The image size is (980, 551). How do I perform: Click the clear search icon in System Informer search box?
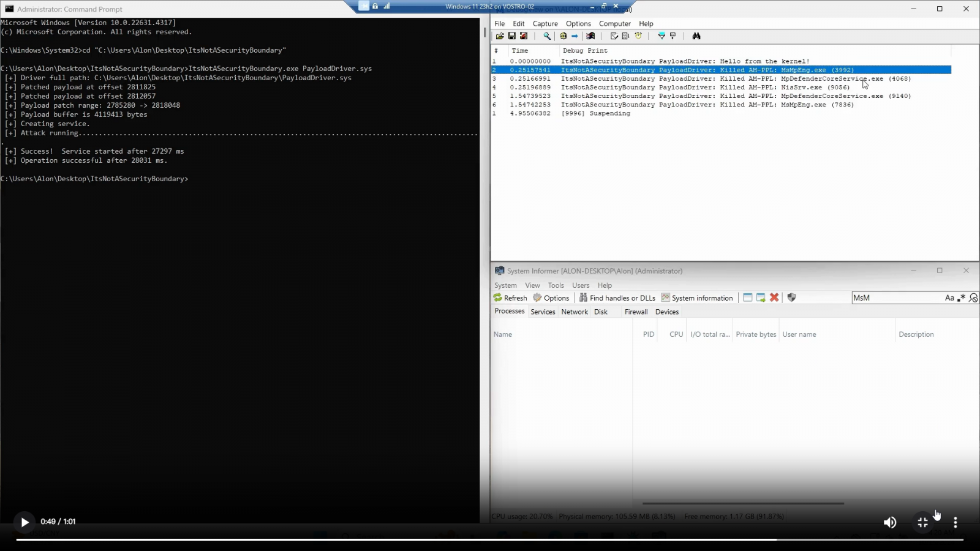(x=973, y=298)
